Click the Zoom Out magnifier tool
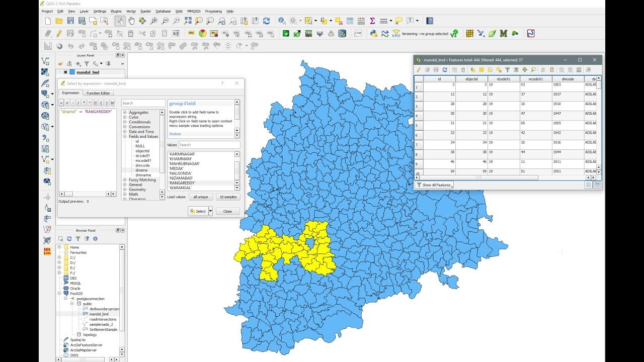This screenshot has height=362, width=644. (165, 21)
